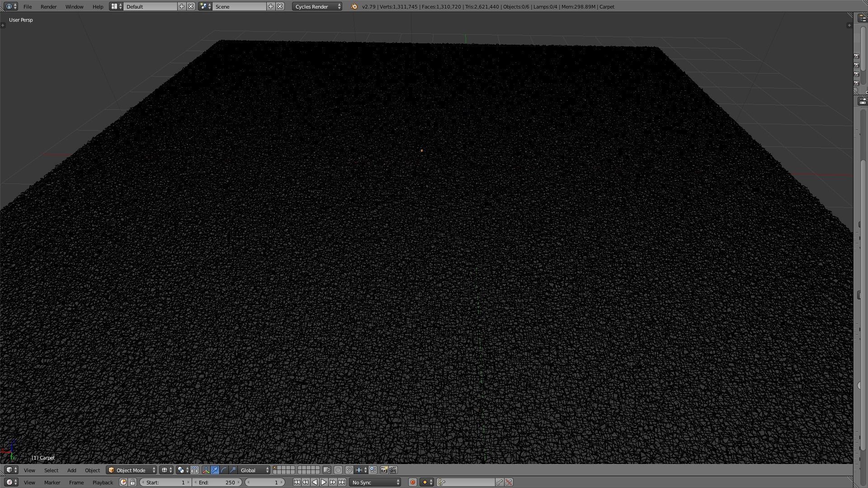Screen dimensions: 868x488
Task: Open the keyframe type selector
Action: pyautogui.click(x=427, y=482)
